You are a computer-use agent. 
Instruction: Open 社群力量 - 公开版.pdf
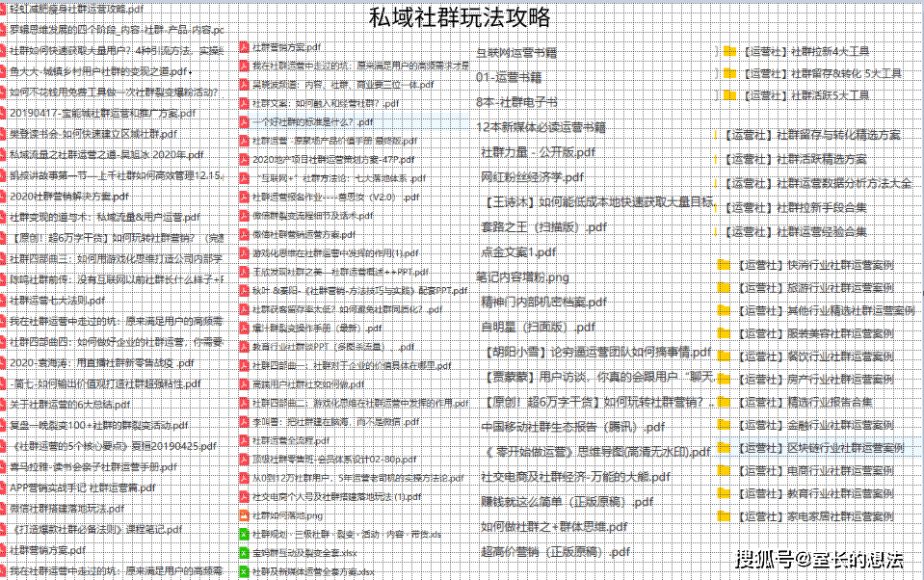coord(538,152)
